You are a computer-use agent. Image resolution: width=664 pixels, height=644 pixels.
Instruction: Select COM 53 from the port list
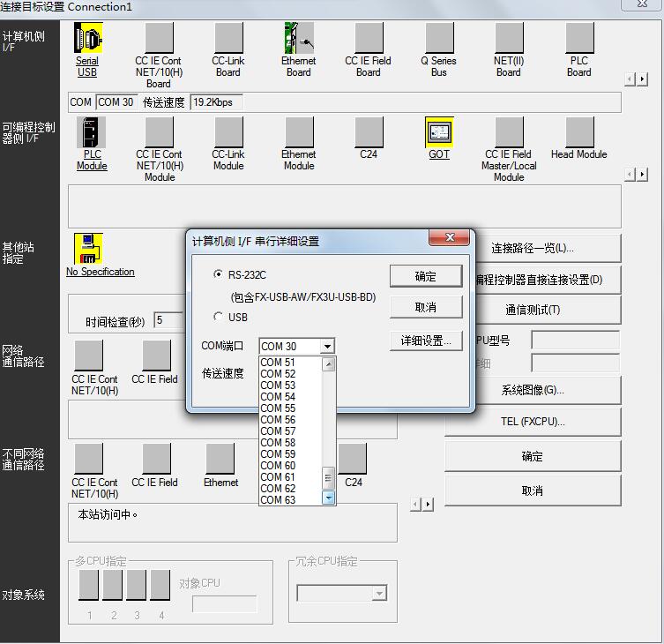[279, 386]
